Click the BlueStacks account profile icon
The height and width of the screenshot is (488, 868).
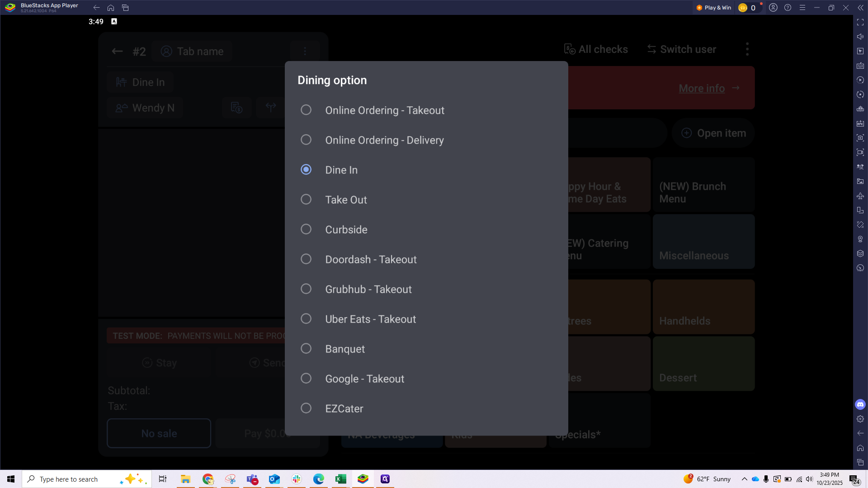773,8
